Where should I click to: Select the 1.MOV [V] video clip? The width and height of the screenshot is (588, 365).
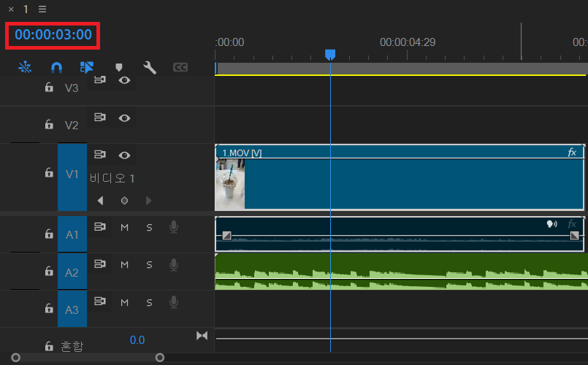click(400, 177)
